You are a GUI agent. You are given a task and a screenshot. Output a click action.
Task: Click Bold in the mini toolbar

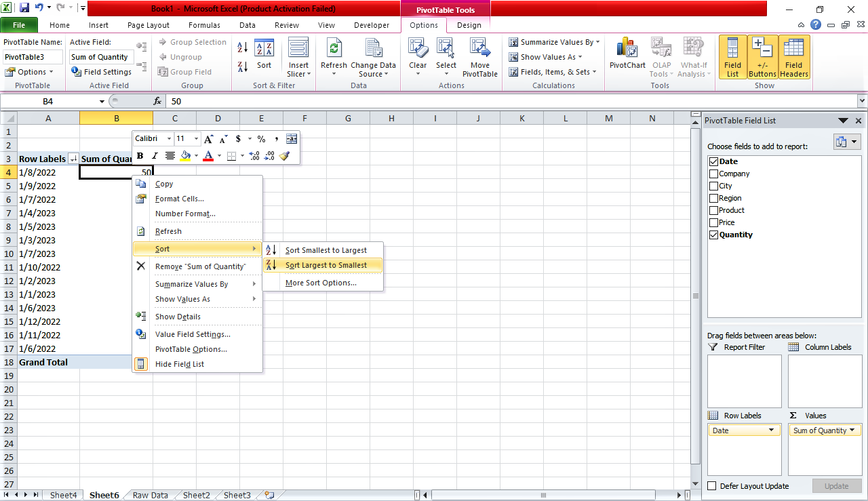[x=140, y=156]
